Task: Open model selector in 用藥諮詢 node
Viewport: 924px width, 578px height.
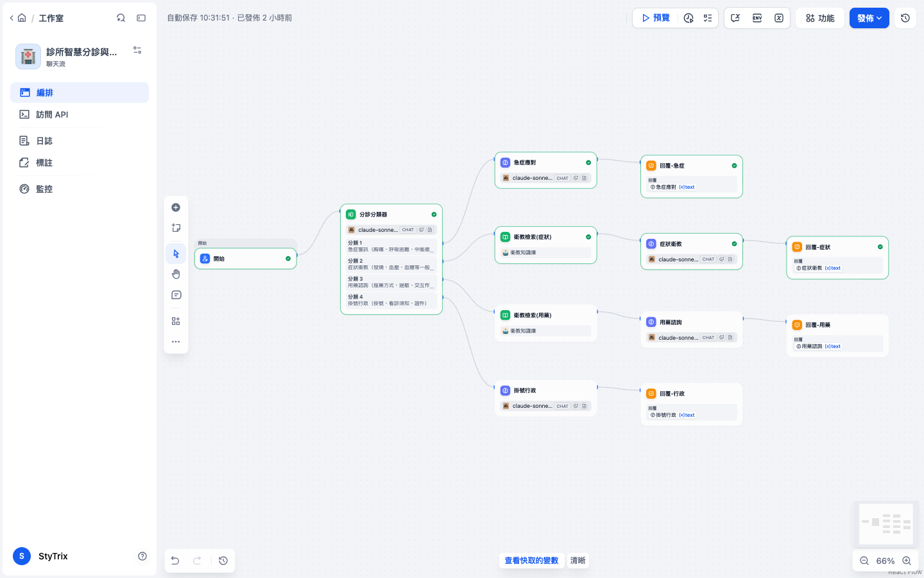Action: pyautogui.click(x=692, y=337)
